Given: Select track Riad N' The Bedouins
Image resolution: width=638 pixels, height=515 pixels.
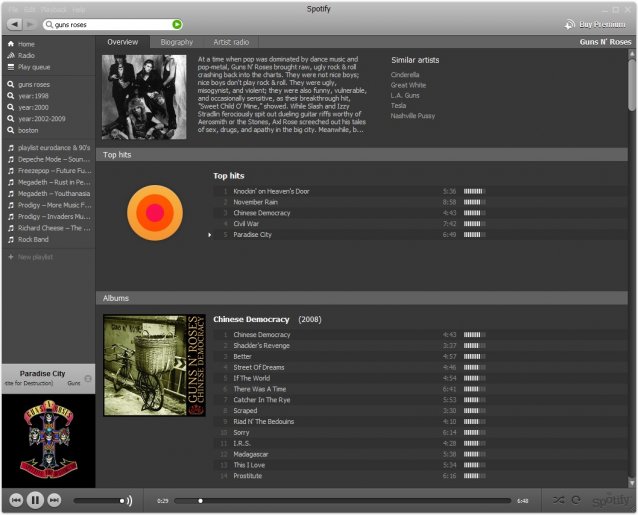Looking at the screenshot, I should 420,421.
